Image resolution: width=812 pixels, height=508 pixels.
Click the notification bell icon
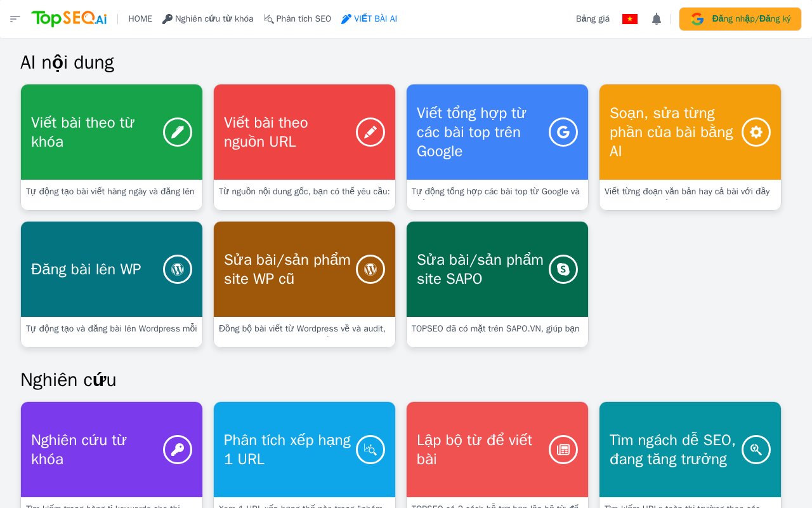657,19
